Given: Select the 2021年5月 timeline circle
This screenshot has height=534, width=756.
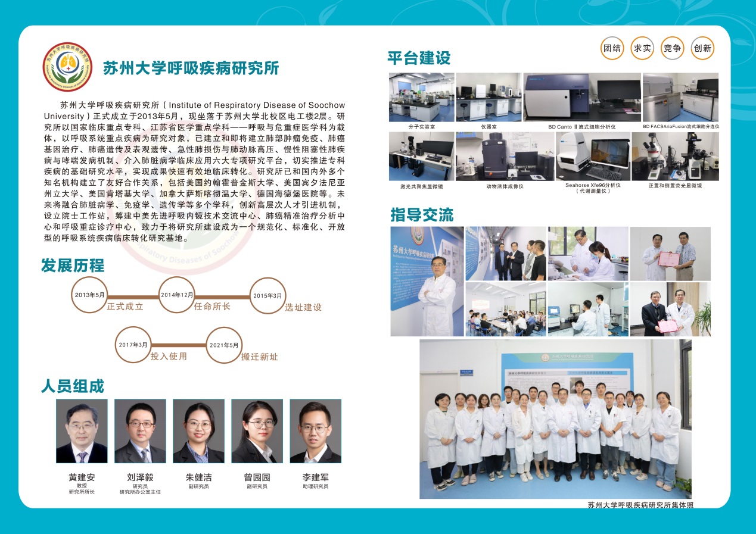Looking at the screenshot, I should (x=224, y=345).
